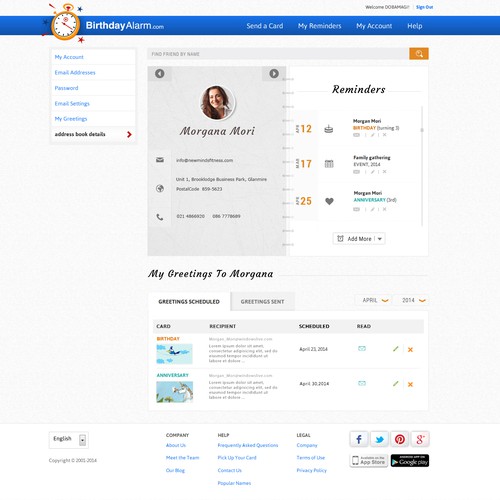Open Email Settings in sidebar
The width and height of the screenshot is (500, 500).
click(x=72, y=103)
